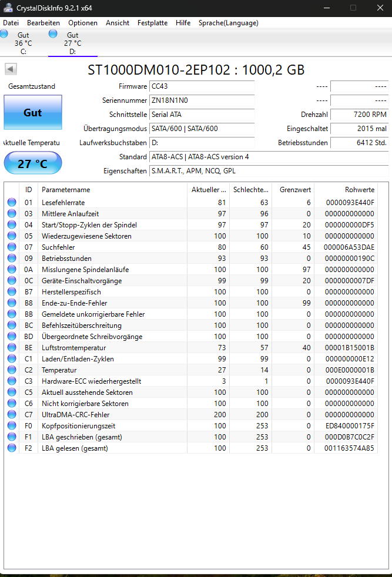Open the Bearbeiten menu
Image resolution: width=392 pixels, height=577 pixels.
click(43, 23)
